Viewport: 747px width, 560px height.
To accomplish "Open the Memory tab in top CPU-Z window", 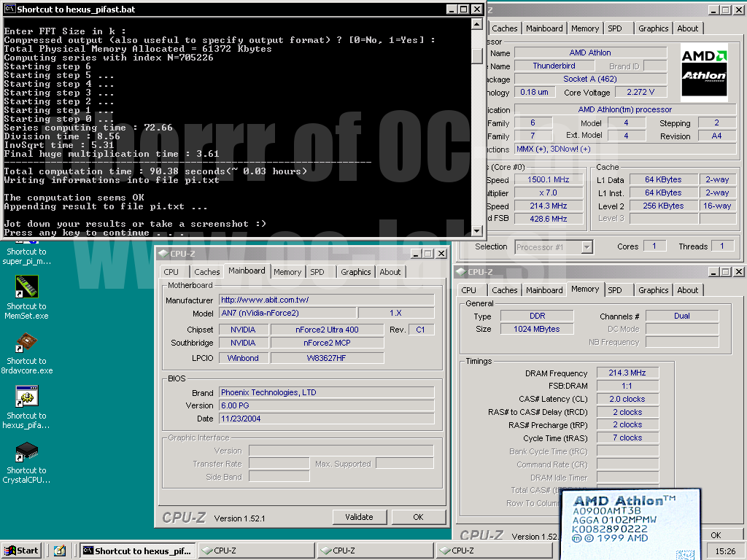I will point(585,28).
